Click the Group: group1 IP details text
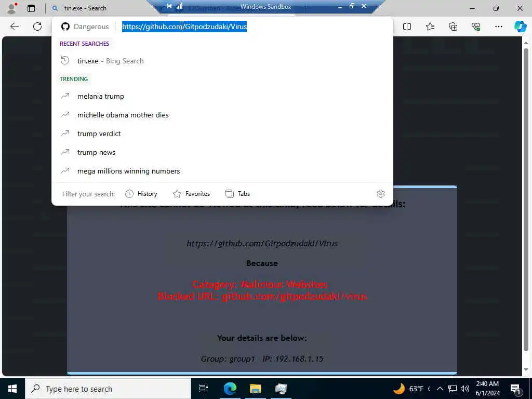The image size is (532, 399). coord(262,358)
